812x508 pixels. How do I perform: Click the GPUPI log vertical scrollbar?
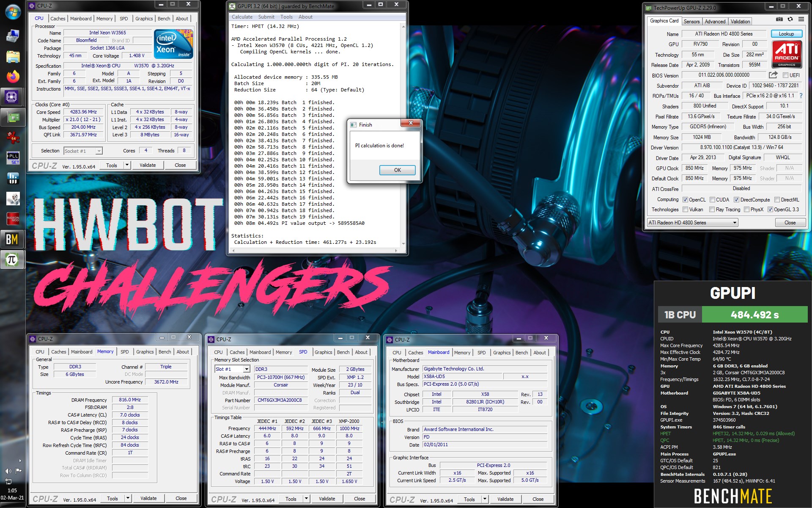(x=403, y=135)
